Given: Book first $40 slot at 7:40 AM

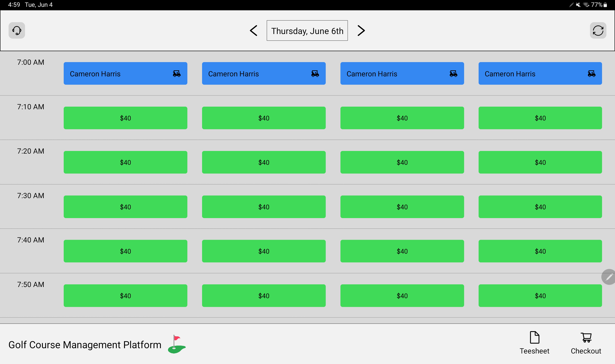Looking at the screenshot, I should click(125, 251).
